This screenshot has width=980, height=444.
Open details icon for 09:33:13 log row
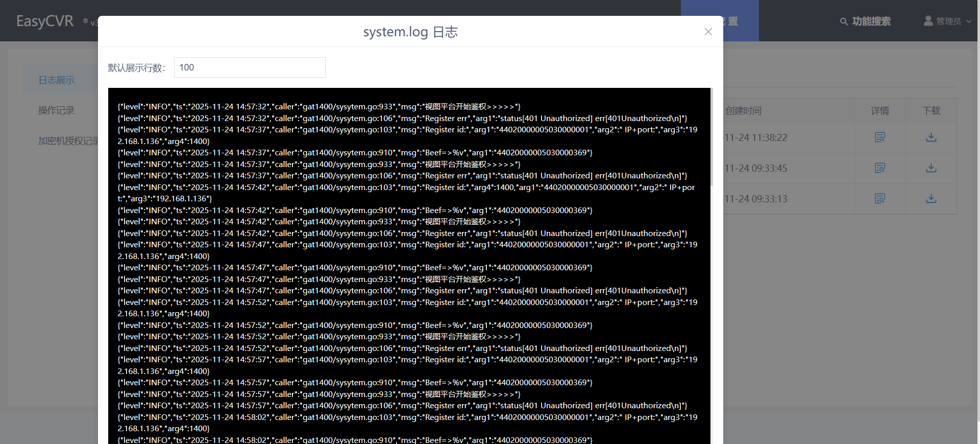879,199
